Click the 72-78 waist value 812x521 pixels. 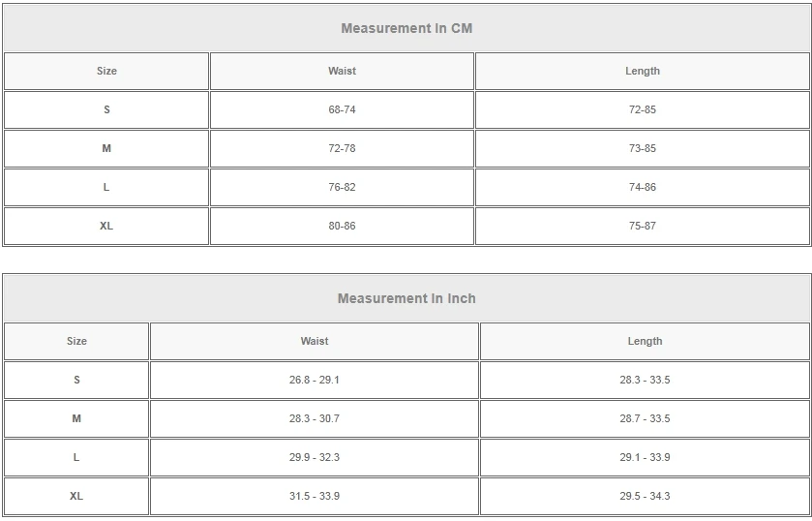(x=342, y=148)
